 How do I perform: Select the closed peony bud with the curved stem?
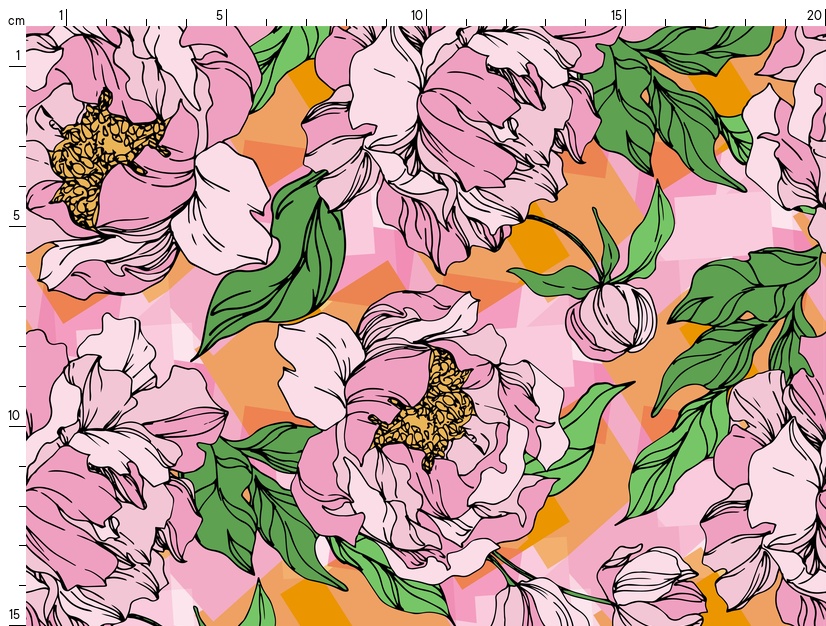[610, 320]
